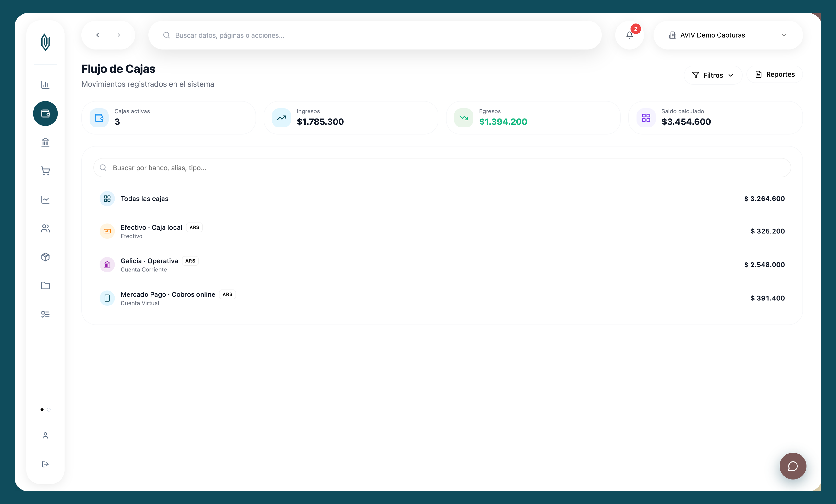Open the checklist sidebar icon
Viewport: 836px width, 504px height.
[45, 314]
